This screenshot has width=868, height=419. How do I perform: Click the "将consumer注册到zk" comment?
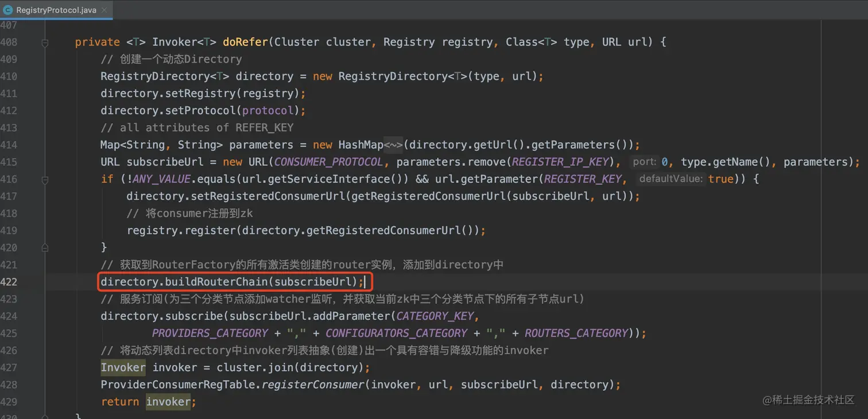[x=190, y=214]
